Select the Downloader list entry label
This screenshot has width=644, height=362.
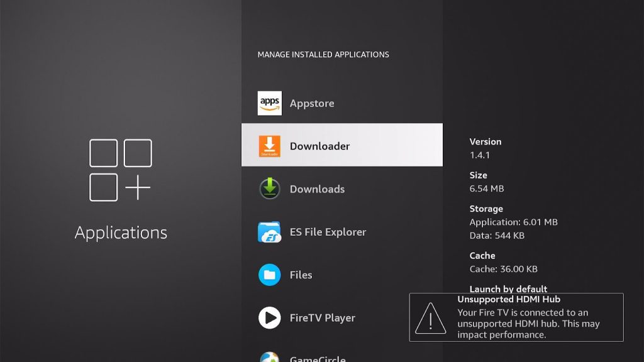click(319, 146)
